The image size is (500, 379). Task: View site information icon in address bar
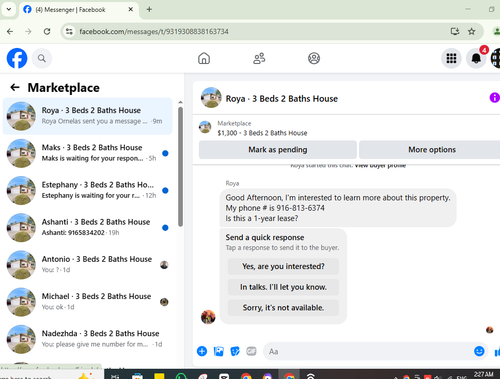(x=69, y=32)
